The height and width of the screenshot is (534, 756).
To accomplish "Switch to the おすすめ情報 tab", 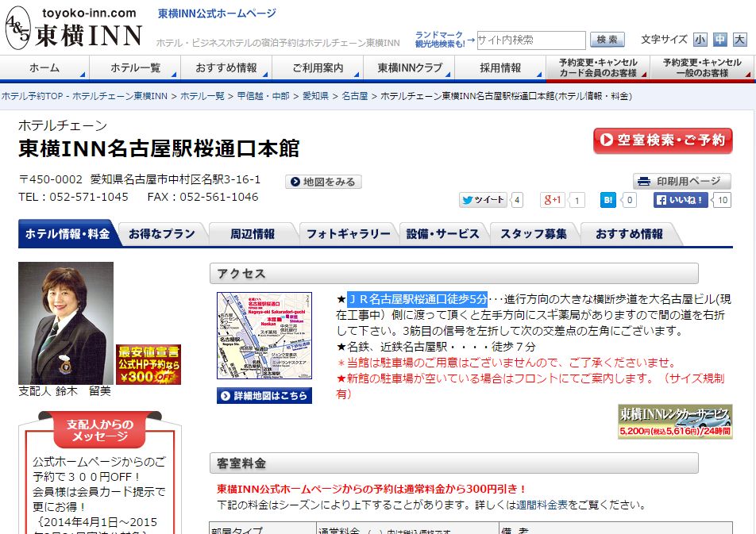I will pos(629,234).
